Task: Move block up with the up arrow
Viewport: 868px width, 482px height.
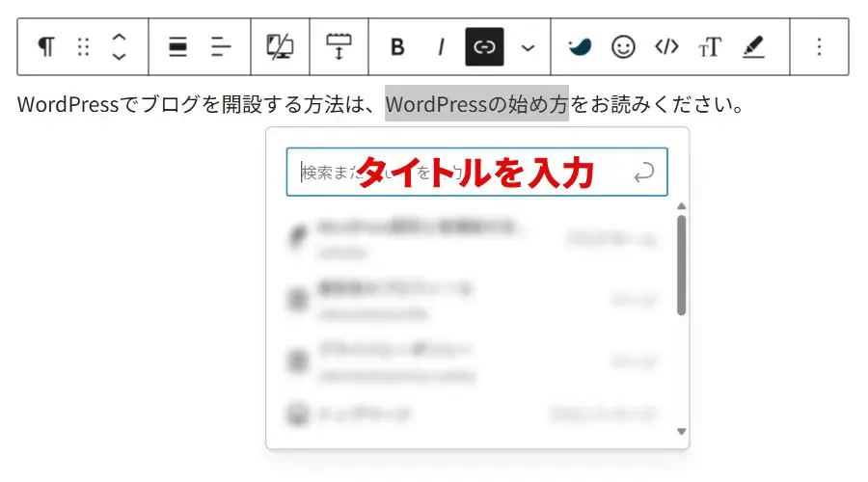Action: (119, 38)
